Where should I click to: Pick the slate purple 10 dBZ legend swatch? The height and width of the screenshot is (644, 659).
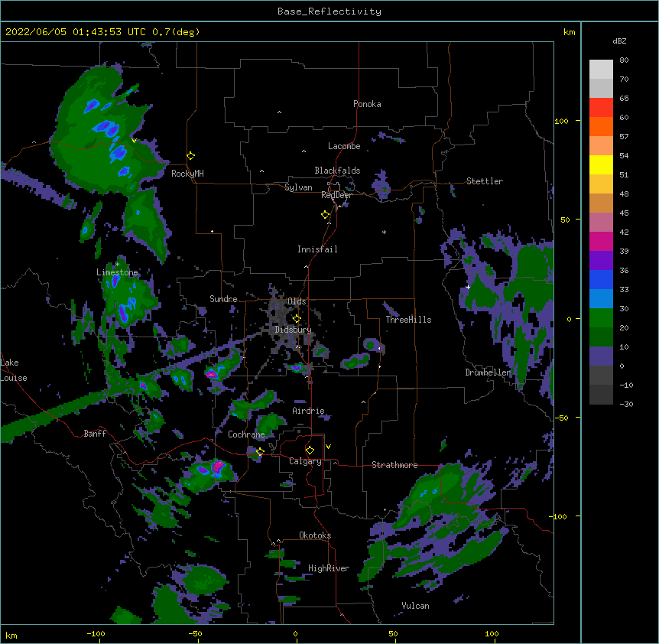(601, 356)
